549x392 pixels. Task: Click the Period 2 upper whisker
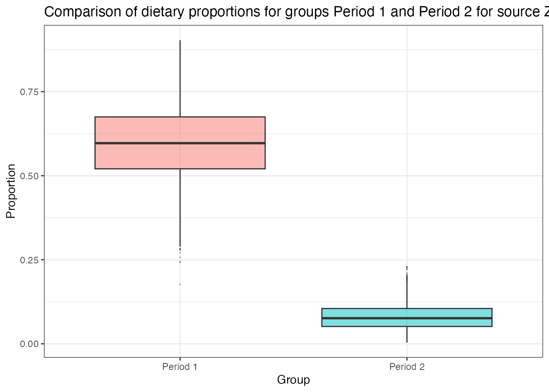(407, 295)
